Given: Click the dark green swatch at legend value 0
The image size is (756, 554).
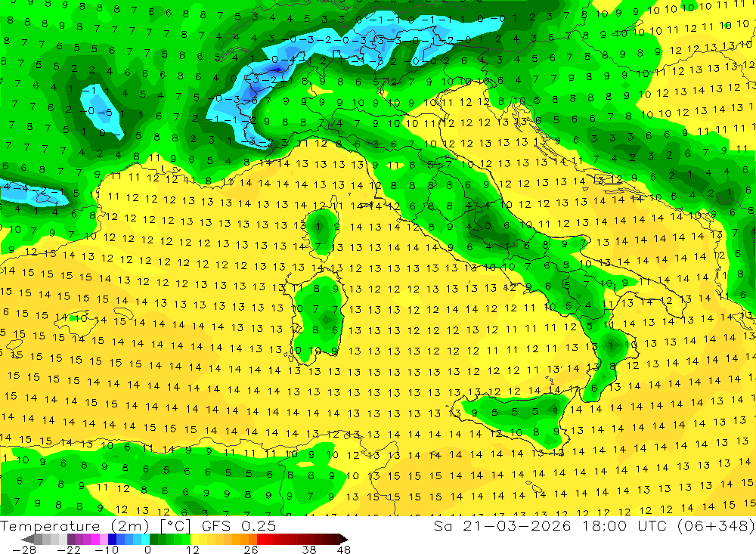Looking at the screenshot, I should [x=153, y=539].
